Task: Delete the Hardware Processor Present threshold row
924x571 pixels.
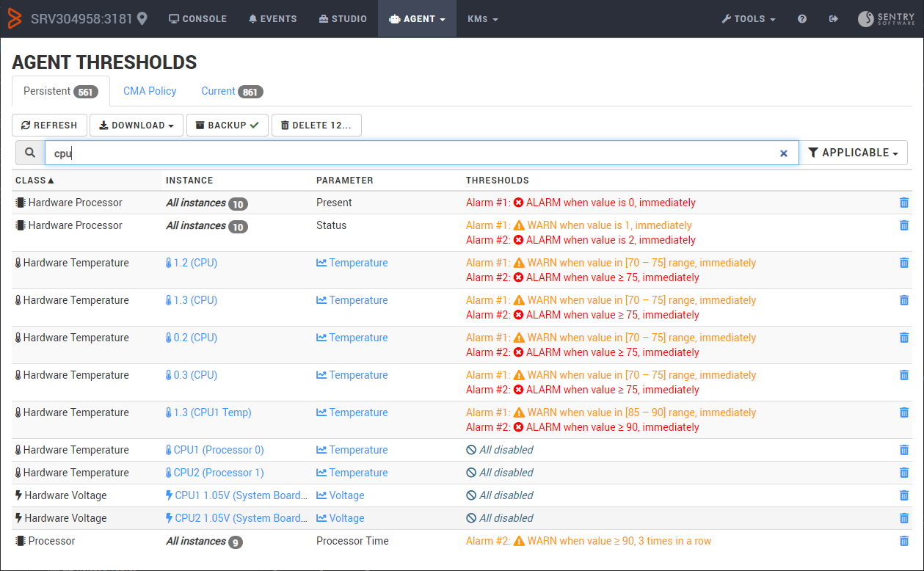Action: 903,203
